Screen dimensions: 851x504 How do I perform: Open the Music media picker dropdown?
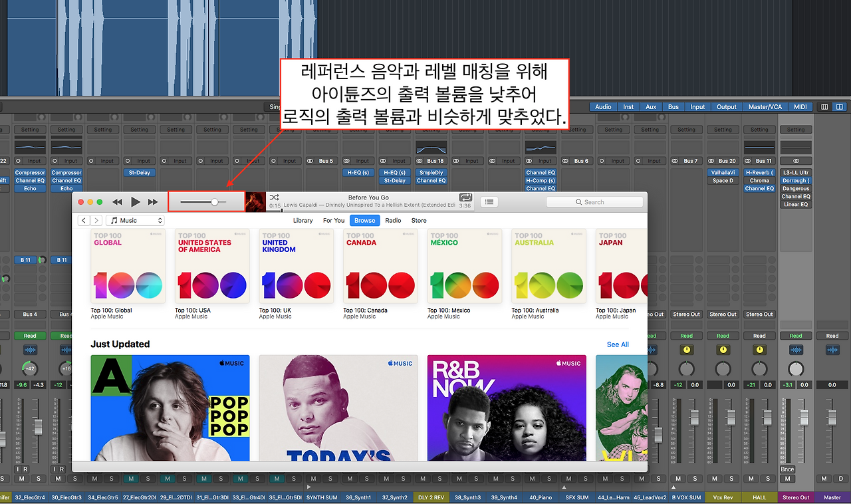(x=135, y=220)
